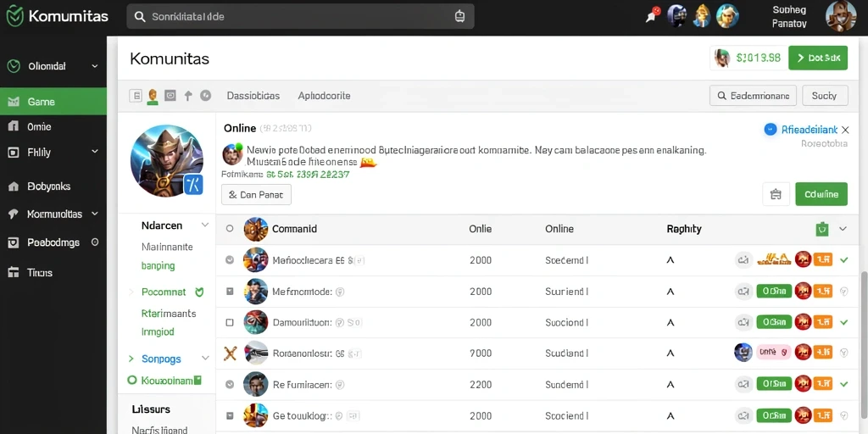Click the search bar's right-side icon

(460, 17)
